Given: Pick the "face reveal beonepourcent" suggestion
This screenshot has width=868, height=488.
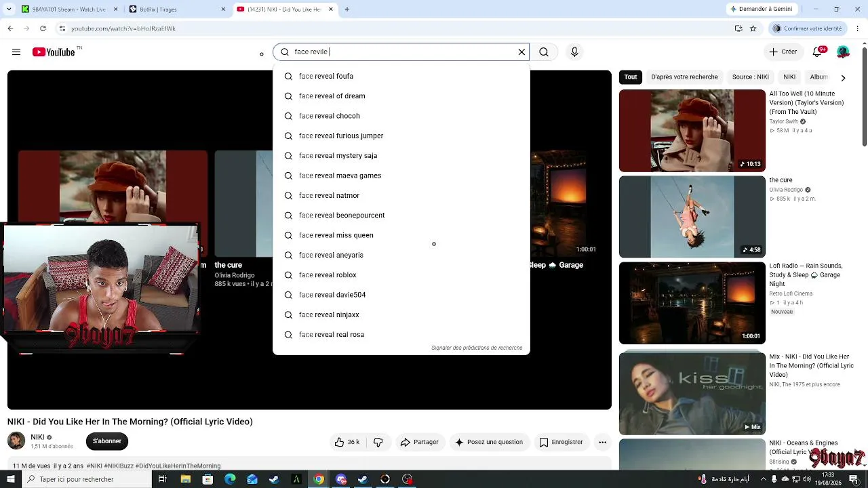Looking at the screenshot, I should tap(401, 216).
